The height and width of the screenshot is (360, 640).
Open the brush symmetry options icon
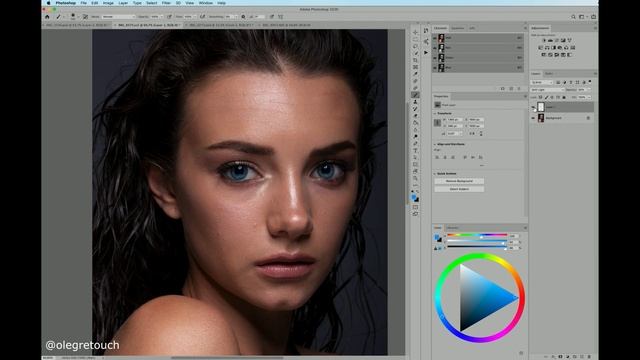coord(280,17)
